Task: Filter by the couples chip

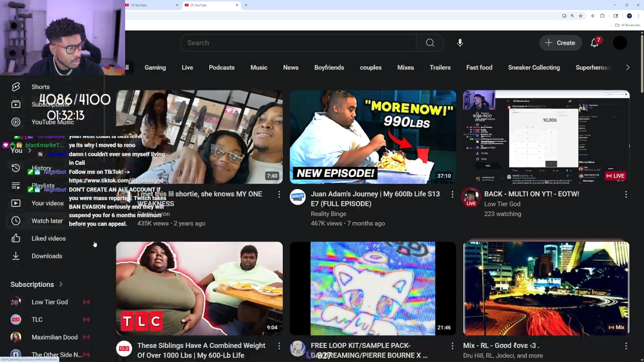Action: click(371, 67)
